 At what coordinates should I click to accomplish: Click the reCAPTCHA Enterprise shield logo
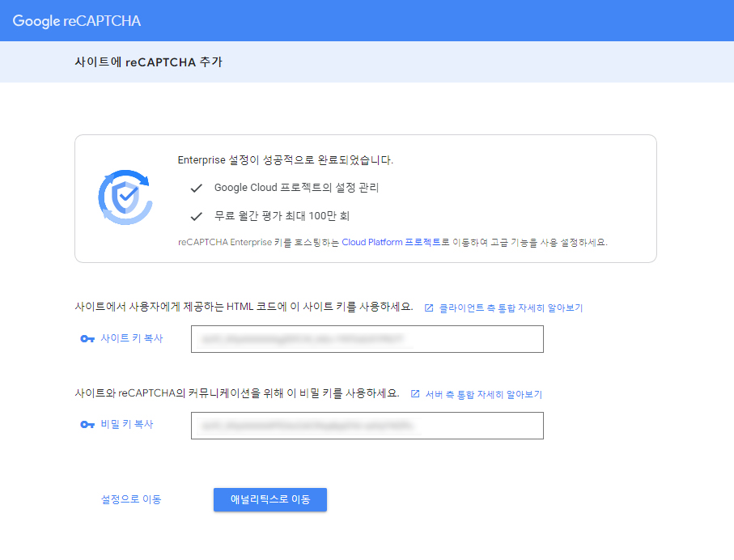pyautogui.click(x=125, y=197)
